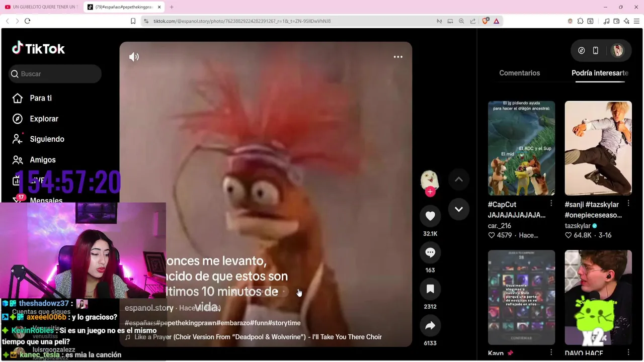Open Brave Rewards triangle icon

(x=496, y=21)
